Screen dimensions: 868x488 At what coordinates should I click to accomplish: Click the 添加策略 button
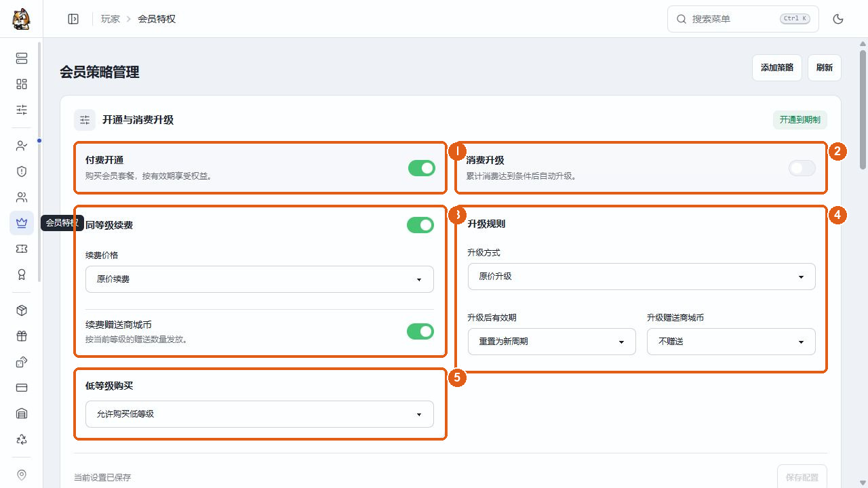point(777,68)
